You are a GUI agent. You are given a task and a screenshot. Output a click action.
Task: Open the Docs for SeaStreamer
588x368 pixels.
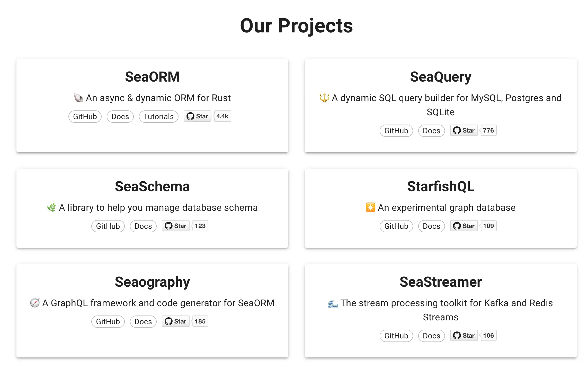tap(431, 336)
